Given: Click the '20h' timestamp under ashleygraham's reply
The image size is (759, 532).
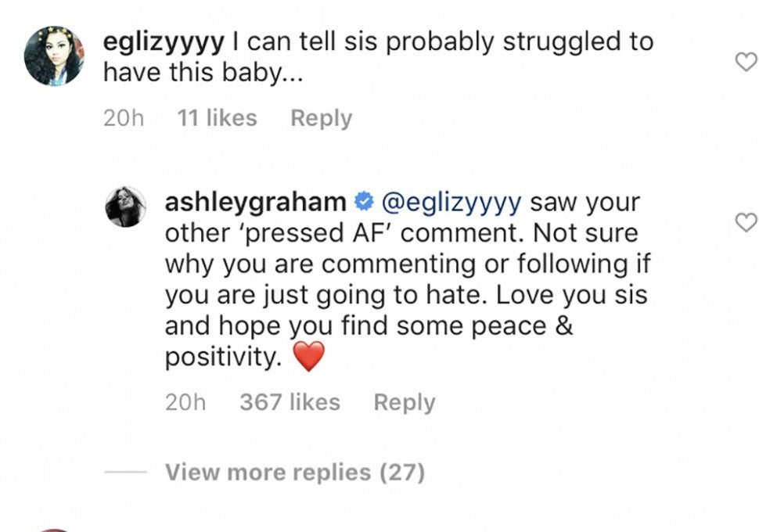Looking at the screenshot, I should click(185, 402).
